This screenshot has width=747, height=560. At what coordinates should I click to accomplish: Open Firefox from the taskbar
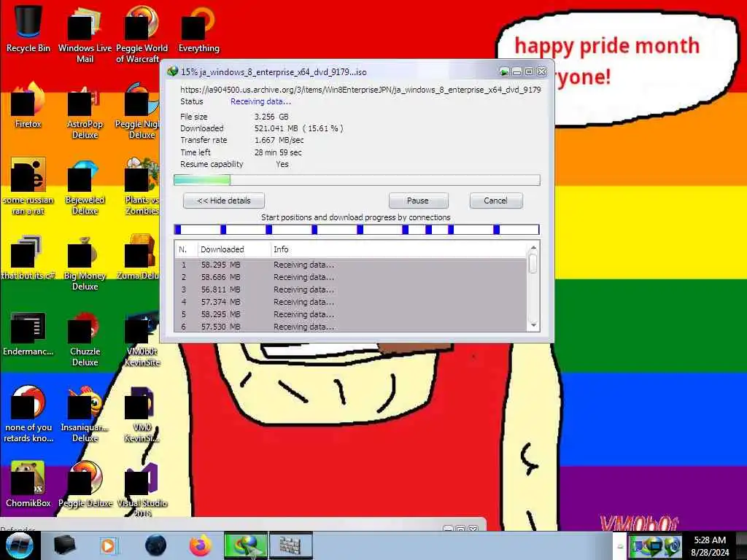coord(201,545)
